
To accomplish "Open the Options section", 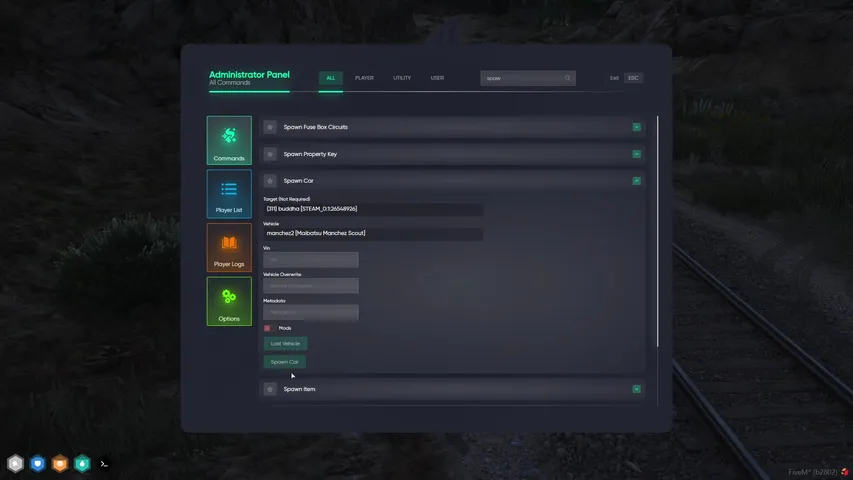I will click(229, 301).
